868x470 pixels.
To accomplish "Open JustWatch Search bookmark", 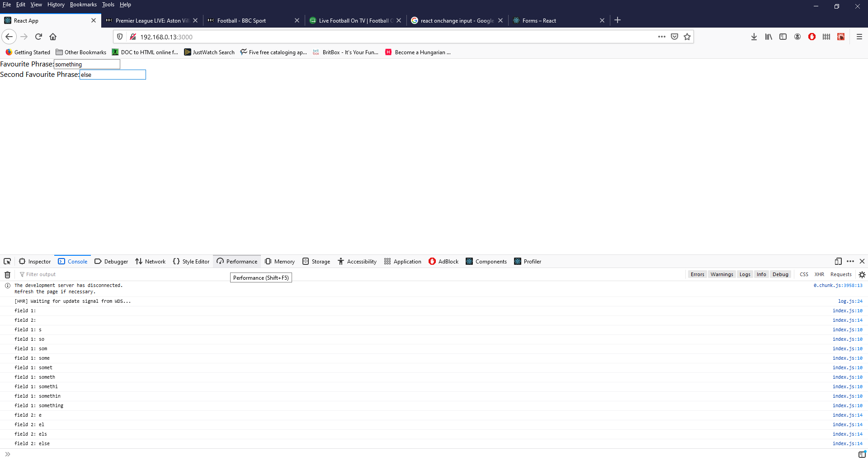I will tap(209, 52).
